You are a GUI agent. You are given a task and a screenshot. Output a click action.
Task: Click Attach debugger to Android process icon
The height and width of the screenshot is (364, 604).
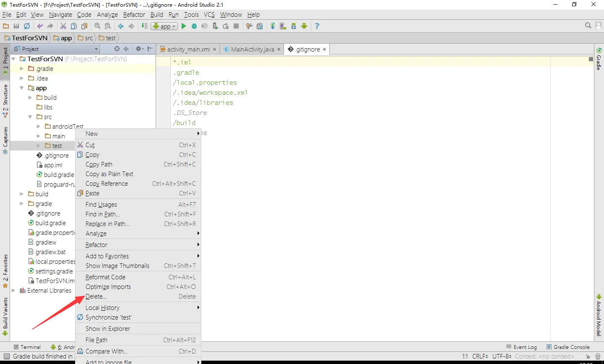215,26
